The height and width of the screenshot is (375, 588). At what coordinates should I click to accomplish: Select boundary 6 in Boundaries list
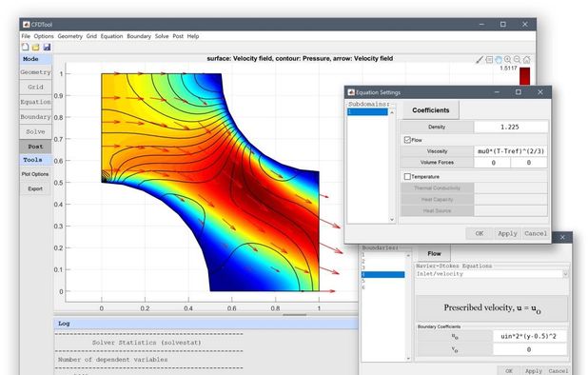pyautogui.click(x=382, y=287)
